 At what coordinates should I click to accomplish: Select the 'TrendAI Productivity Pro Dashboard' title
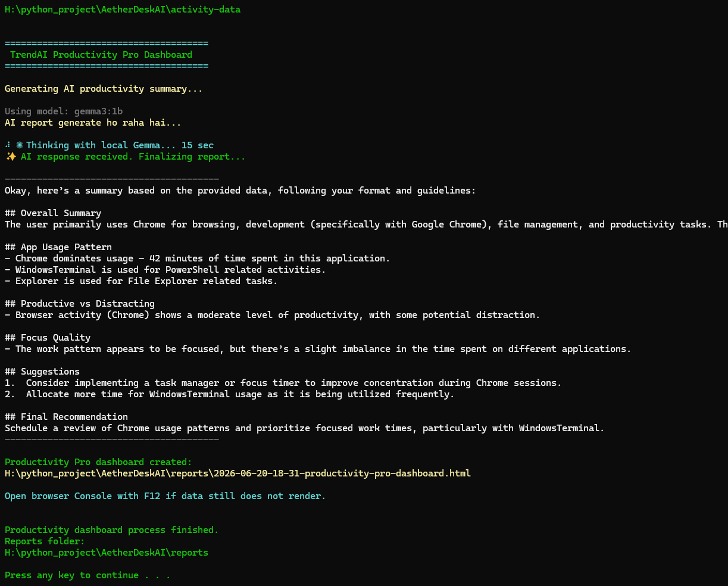pos(101,55)
